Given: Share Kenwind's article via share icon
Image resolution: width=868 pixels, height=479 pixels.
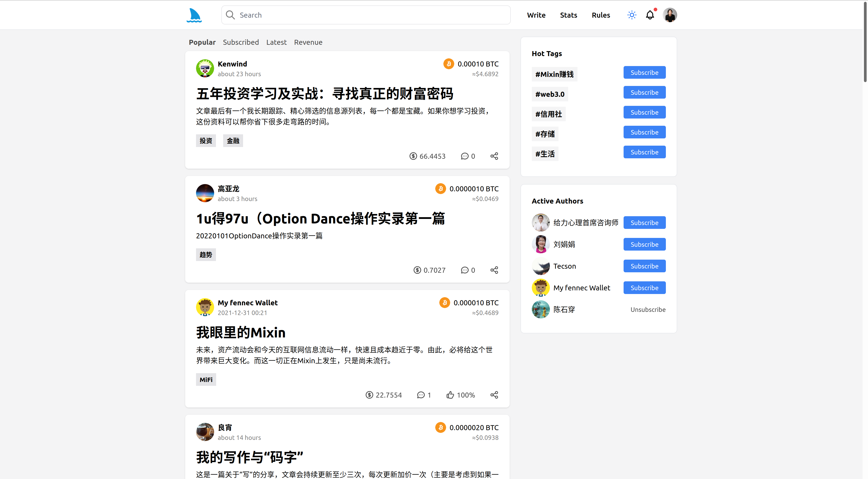Looking at the screenshot, I should 494,156.
